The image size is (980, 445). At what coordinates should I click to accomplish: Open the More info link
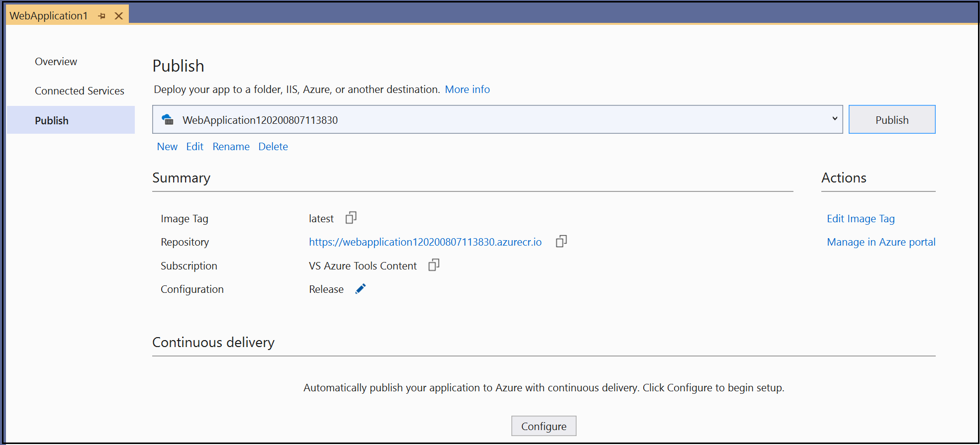click(x=467, y=89)
